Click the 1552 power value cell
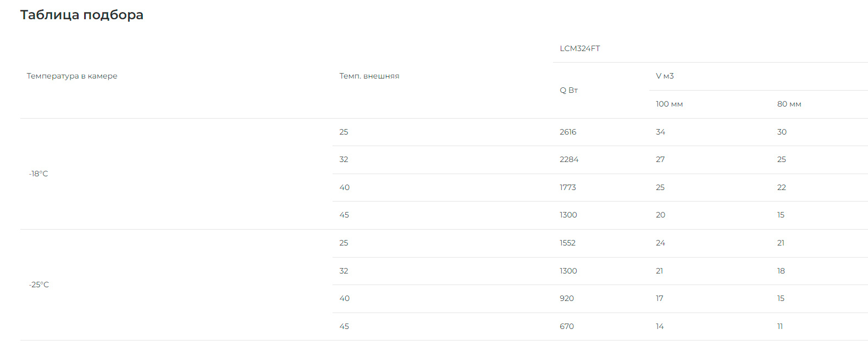 coord(567,243)
